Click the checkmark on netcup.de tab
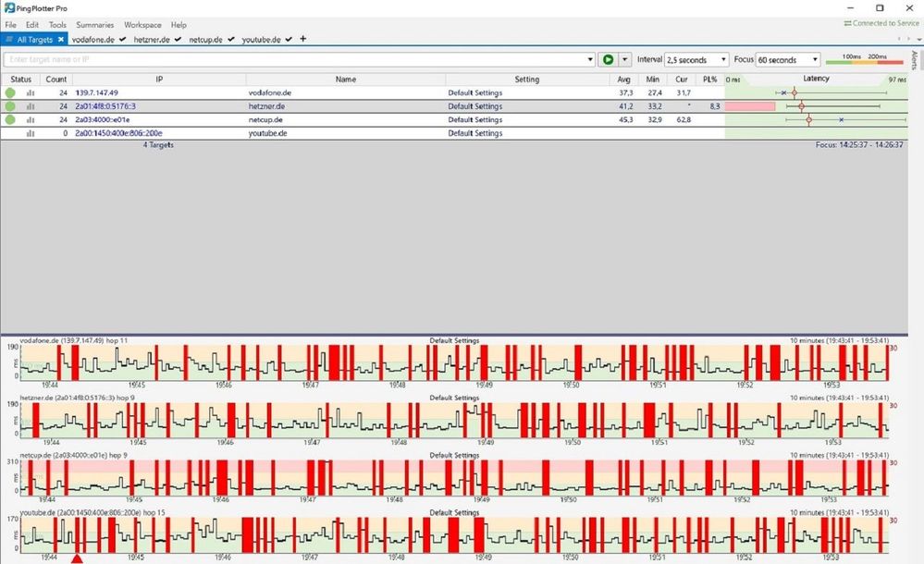This screenshot has height=564, width=924. click(x=231, y=39)
